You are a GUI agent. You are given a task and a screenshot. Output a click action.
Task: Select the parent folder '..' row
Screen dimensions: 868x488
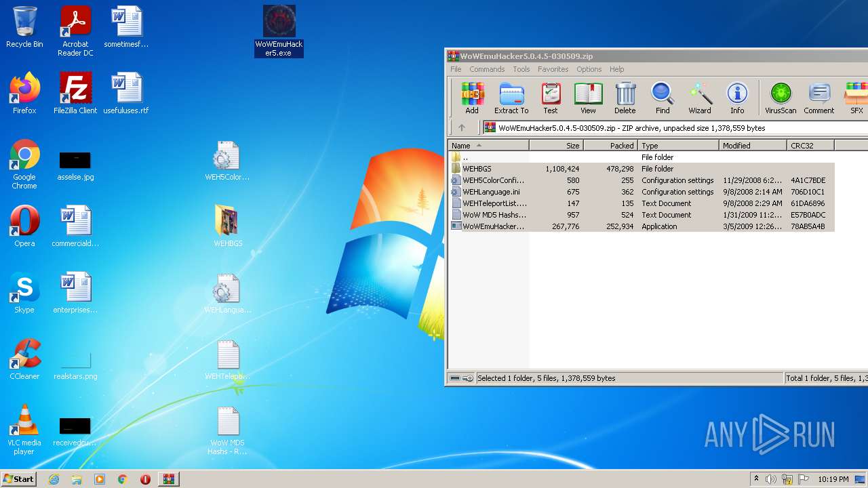[642, 157]
